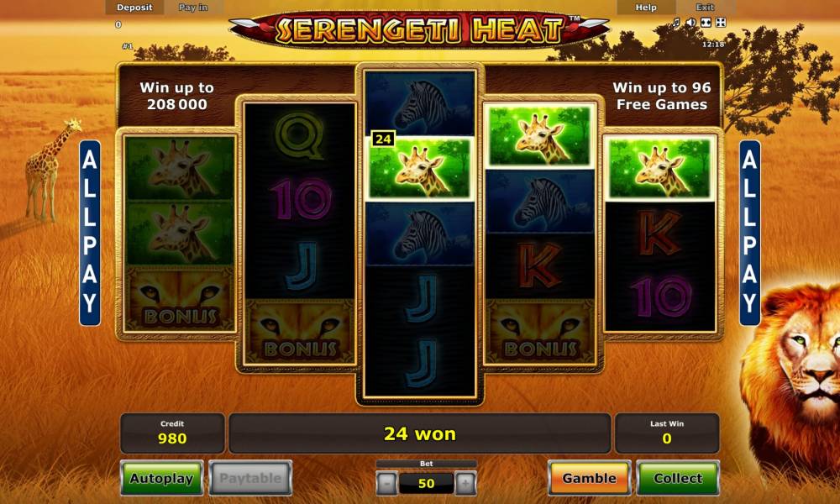Click the highlighted giraffe symbol on the middle reel
840x504 pixels.
419,168
